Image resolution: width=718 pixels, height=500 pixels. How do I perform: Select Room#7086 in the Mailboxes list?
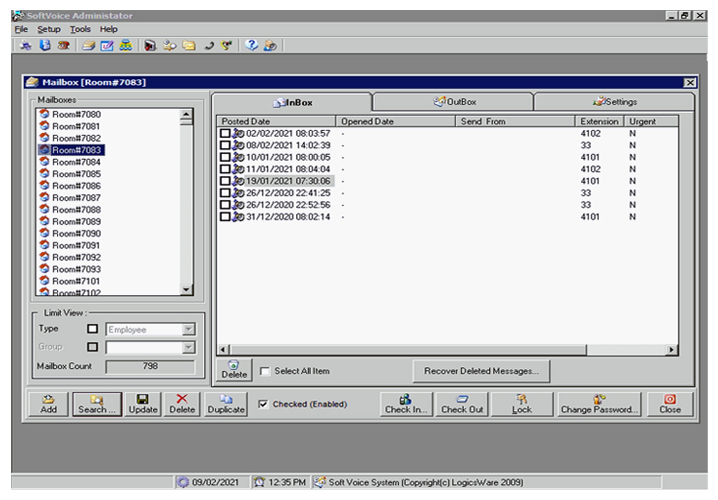tap(76, 186)
